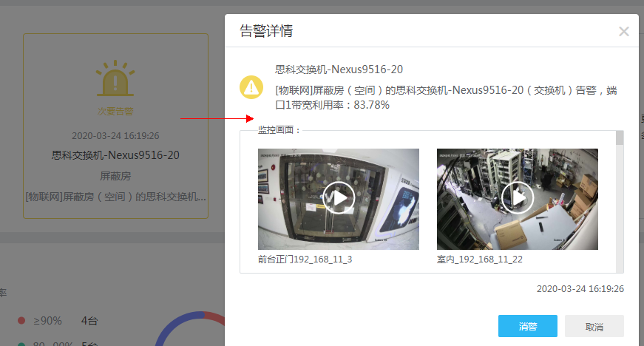This screenshot has height=346, width=644.
Task: Click the alarm description with 83.78%
Action: [x=446, y=98]
